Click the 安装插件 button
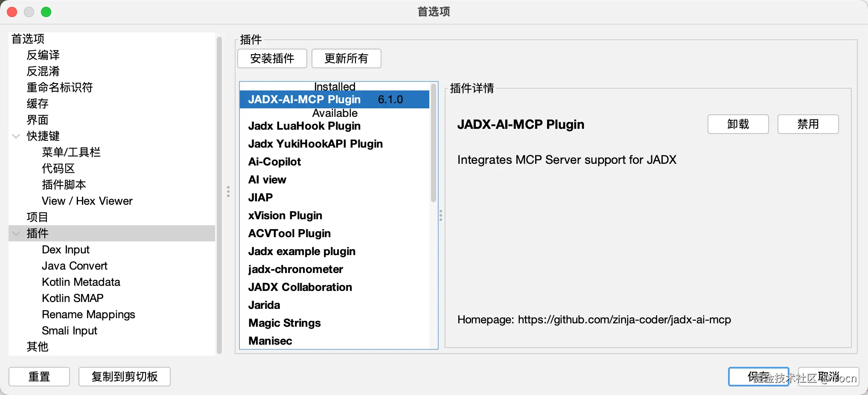 272,58
